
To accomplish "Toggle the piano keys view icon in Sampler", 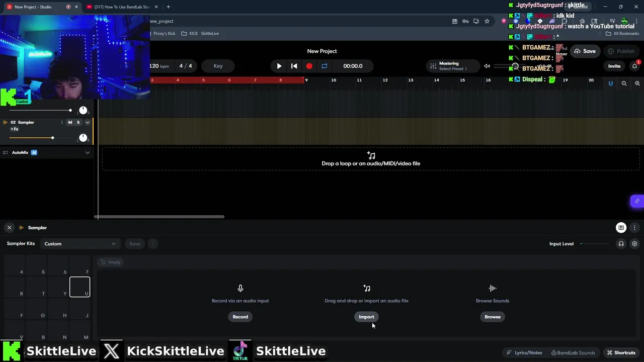I will click(621, 228).
